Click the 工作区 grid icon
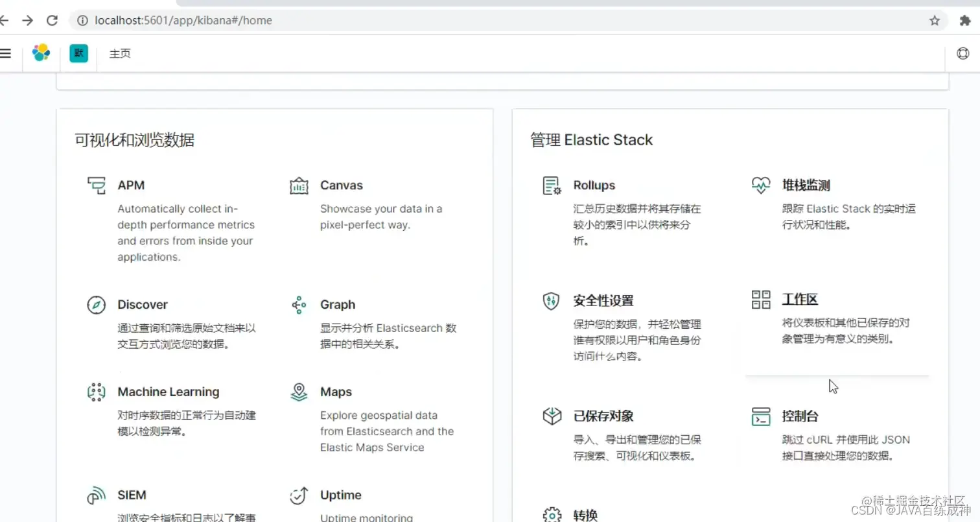This screenshot has width=980, height=522. tap(761, 300)
